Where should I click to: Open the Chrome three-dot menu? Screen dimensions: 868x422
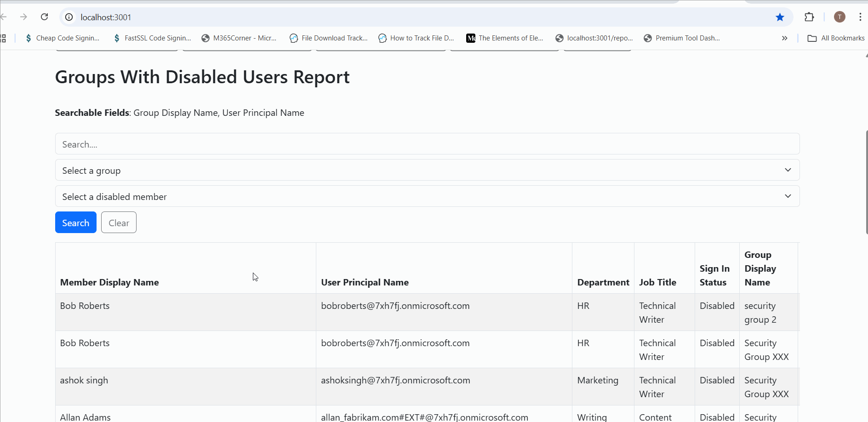[860, 17]
